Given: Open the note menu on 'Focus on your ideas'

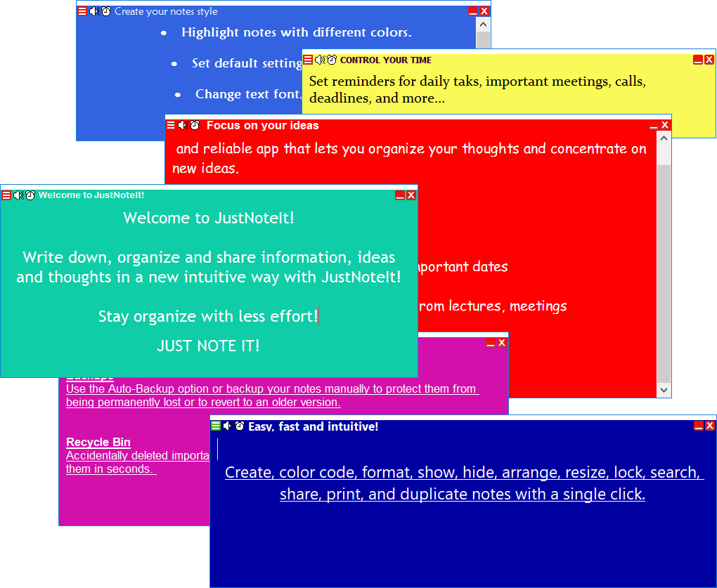Looking at the screenshot, I should coord(171,125).
